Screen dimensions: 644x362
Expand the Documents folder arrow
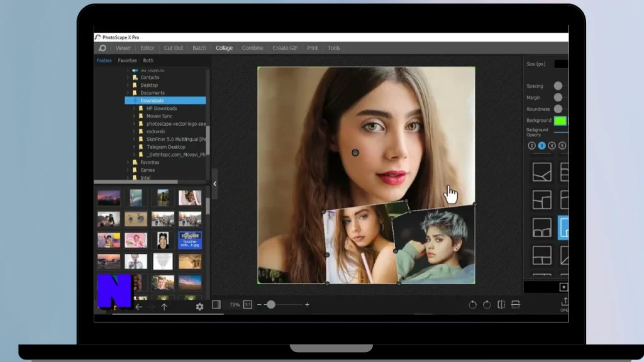[x=128, y=93]
